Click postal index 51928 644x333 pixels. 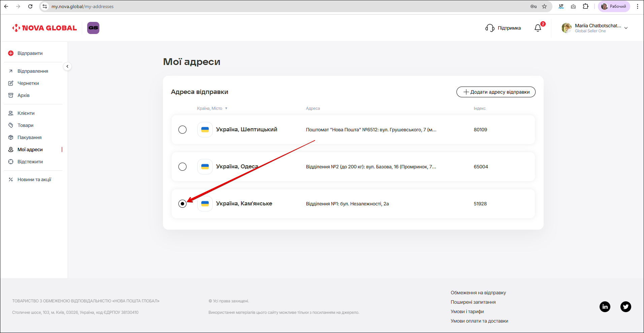(x=480, y=204)
